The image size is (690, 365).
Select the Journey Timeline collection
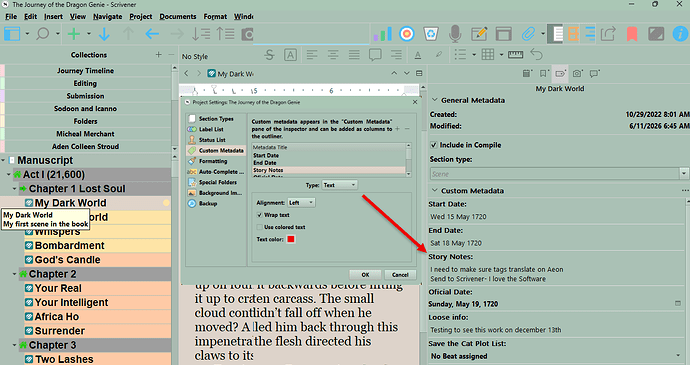click(x=85, y=70)
